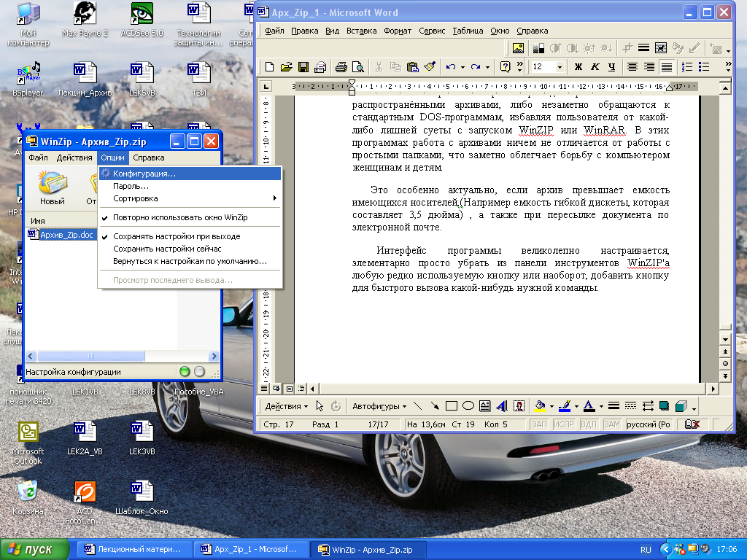Select Конфигурация… in Опции menu
This screenshot has height=560, width=747.
click(x=190, y=174)
